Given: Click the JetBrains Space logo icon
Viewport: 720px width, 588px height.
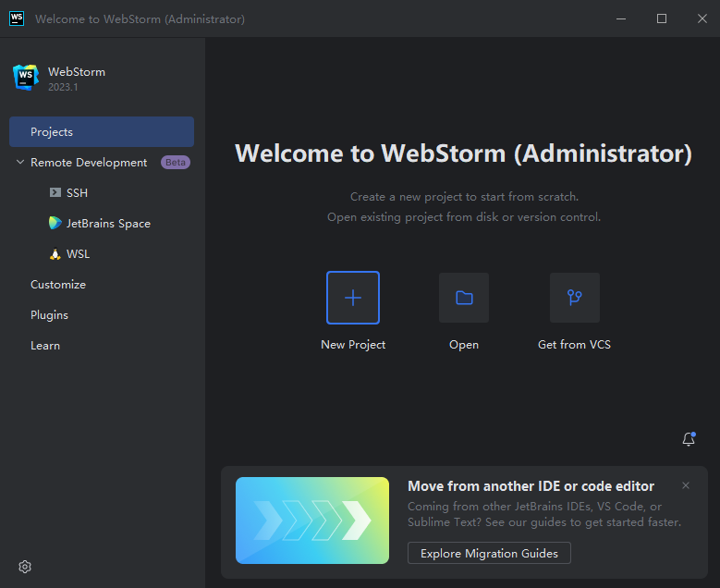Looking at the screenshot, I should point(55,223).
